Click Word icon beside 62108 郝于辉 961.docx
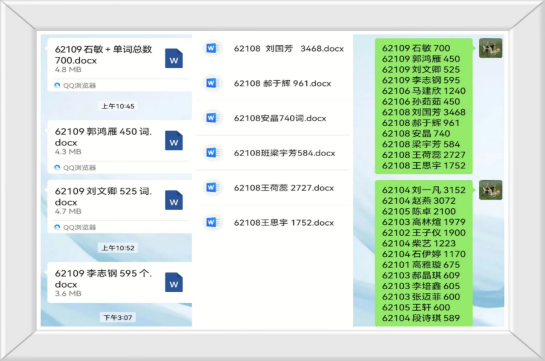 (212, 83)
